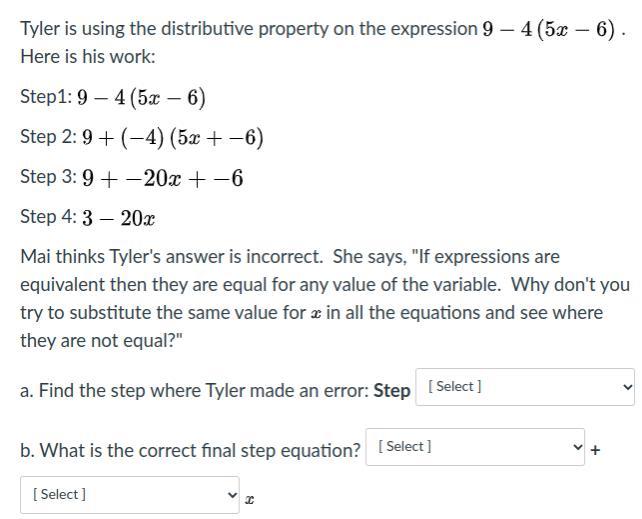Click the expression 9 − 4(5x − 6) in the intro sentence
This screenshot has height=519, width=642.
coord(549,29)
